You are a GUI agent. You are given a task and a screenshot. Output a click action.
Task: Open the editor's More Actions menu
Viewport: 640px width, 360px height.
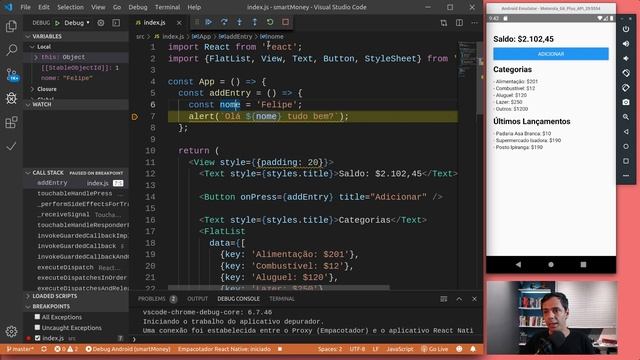click(474, 23)
